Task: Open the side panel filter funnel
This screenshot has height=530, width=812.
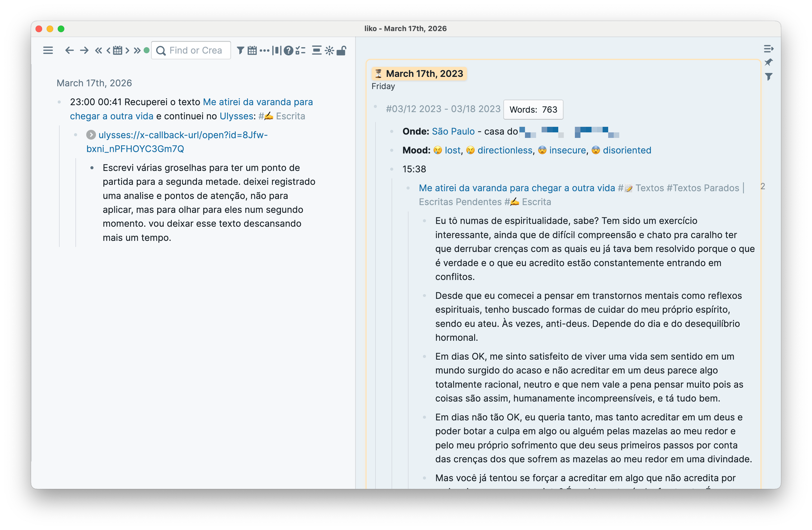Action: (769, 77)
